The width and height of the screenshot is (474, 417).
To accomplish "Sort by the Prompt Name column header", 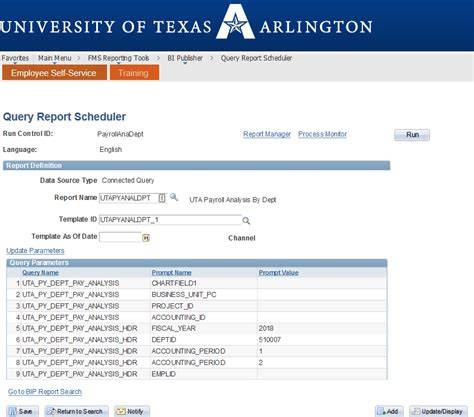I will click(x=171, y=273).
